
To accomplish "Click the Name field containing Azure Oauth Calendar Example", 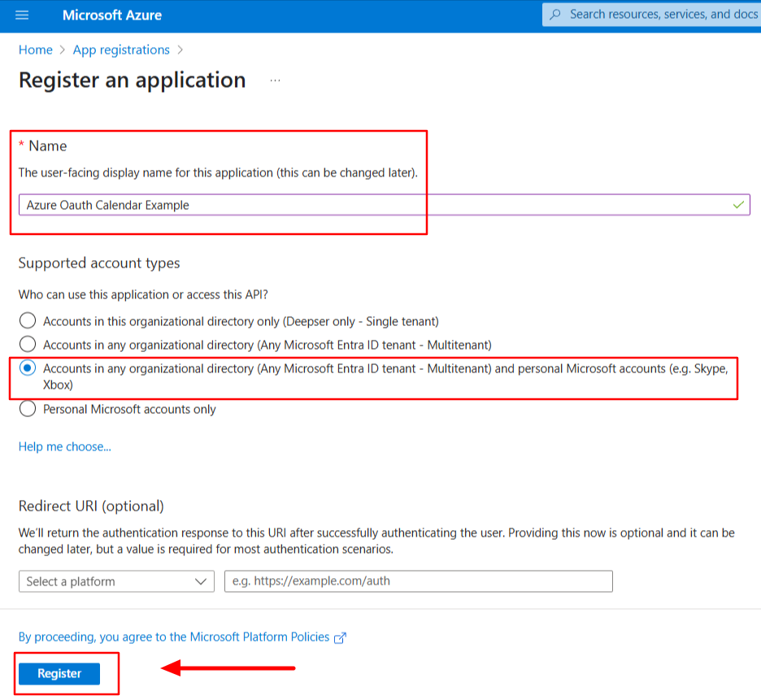I will [x=385, y=205].
